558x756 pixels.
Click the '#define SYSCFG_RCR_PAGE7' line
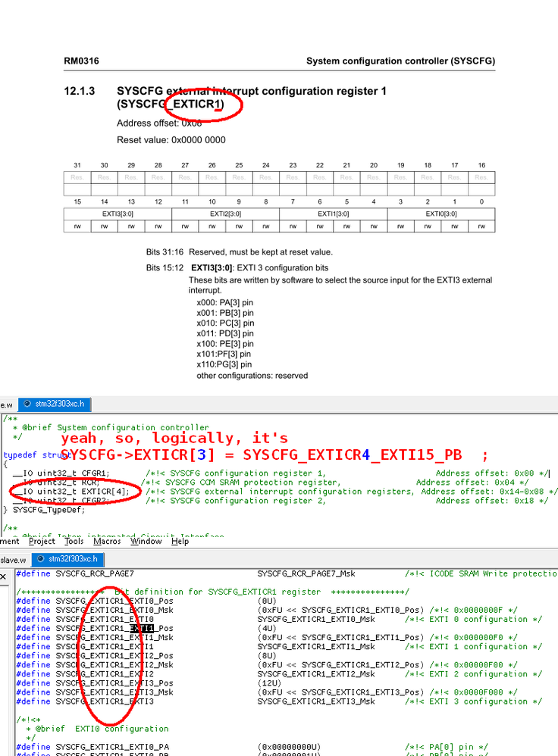(75, 573)
